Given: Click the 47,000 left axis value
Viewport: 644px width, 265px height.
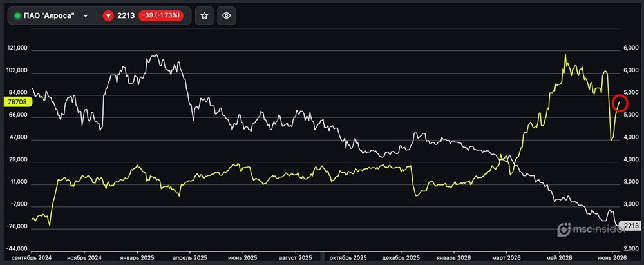Looking at the screenshot, I should 19,137.
